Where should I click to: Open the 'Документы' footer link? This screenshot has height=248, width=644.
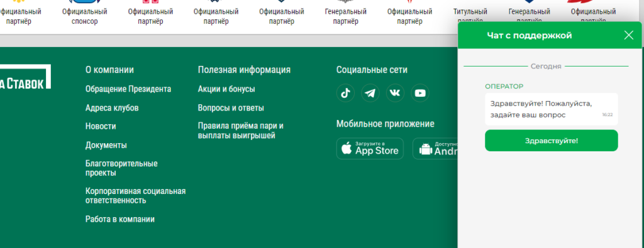pyautogui.click(x=106, y=145)
